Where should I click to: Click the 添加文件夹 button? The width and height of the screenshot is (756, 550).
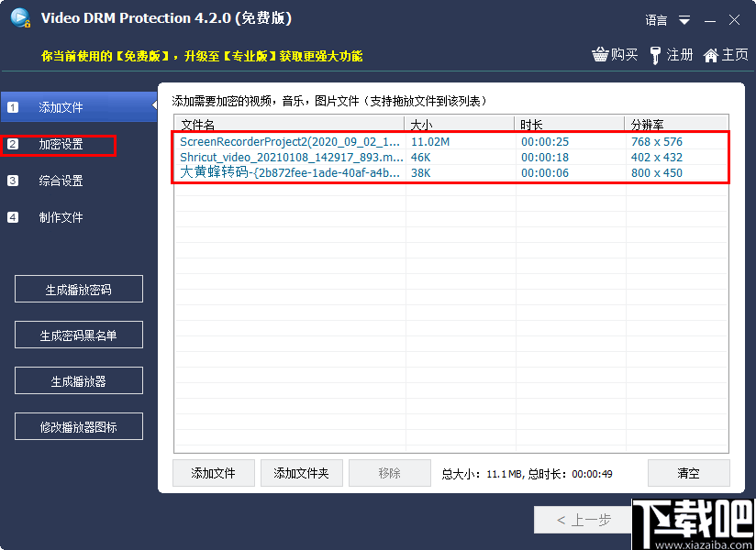(x=301, y=472)
